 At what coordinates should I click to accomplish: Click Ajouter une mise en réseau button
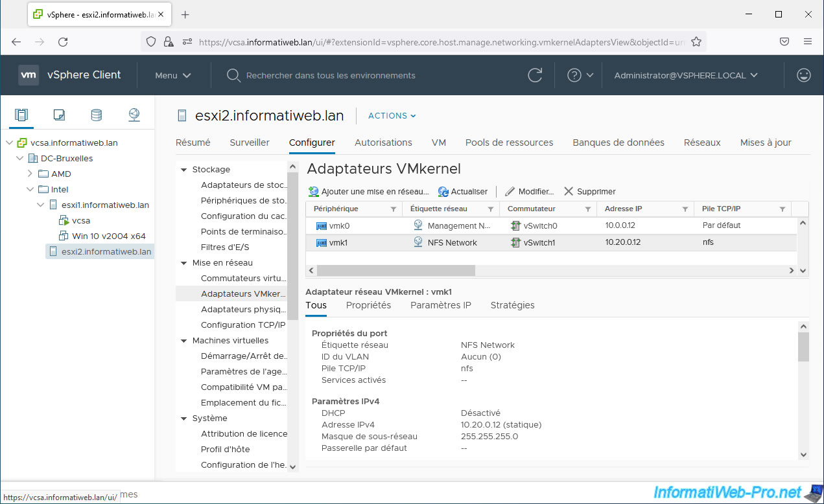(x=368, y=192)
